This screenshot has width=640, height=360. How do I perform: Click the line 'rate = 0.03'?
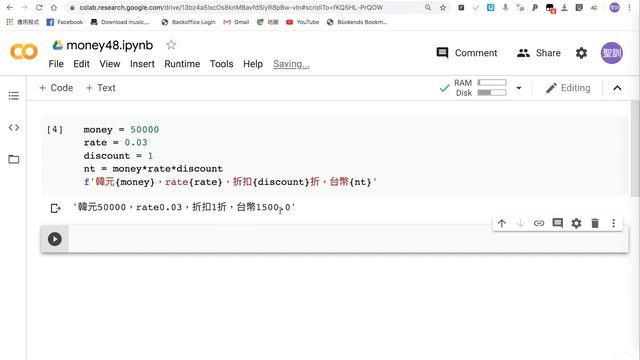click(x=116, y=143)
